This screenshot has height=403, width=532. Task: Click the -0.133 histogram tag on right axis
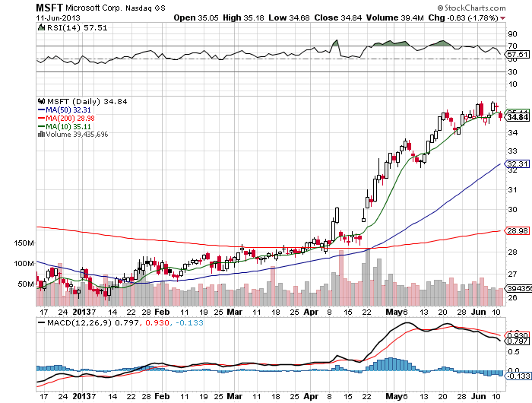coord(518,376)
